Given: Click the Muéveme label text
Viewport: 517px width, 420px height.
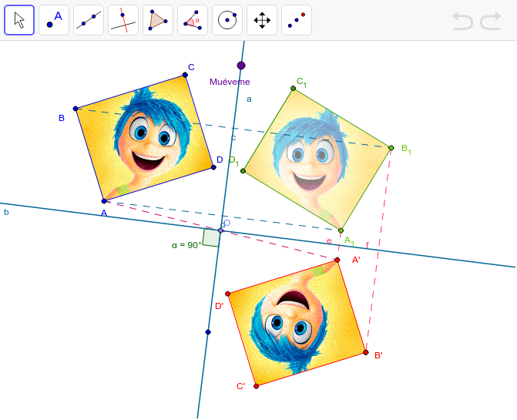Looking at the screenshot, I should coord(230,82).
